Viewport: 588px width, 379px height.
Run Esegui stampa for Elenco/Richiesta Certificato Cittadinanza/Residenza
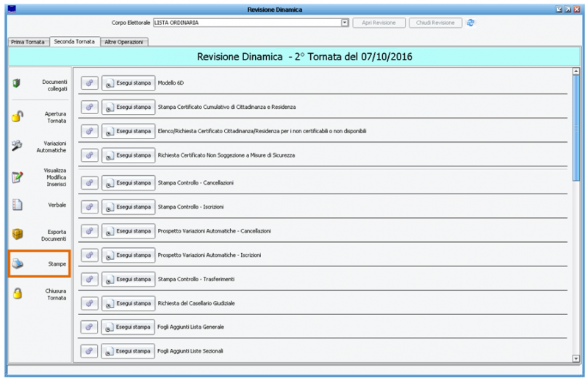click(x=128, y=131)
